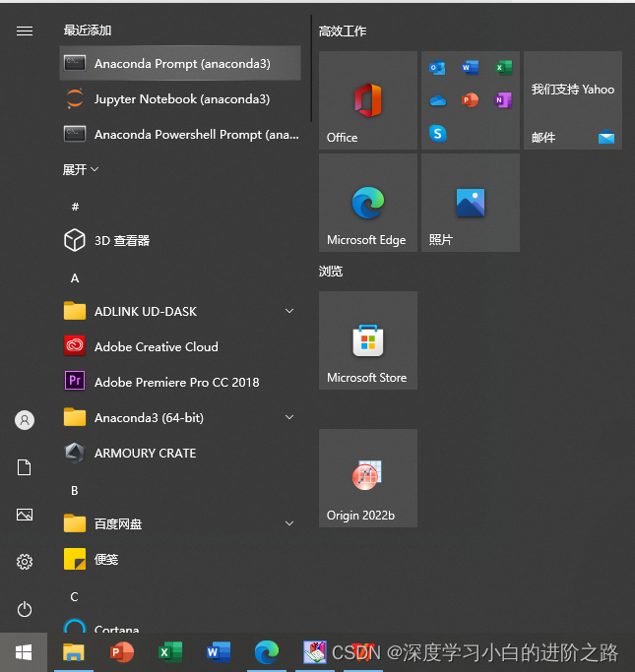Click the Outlook icon in Office tile group
Viewport: 635px width, 672px height.
coord(437,67)
